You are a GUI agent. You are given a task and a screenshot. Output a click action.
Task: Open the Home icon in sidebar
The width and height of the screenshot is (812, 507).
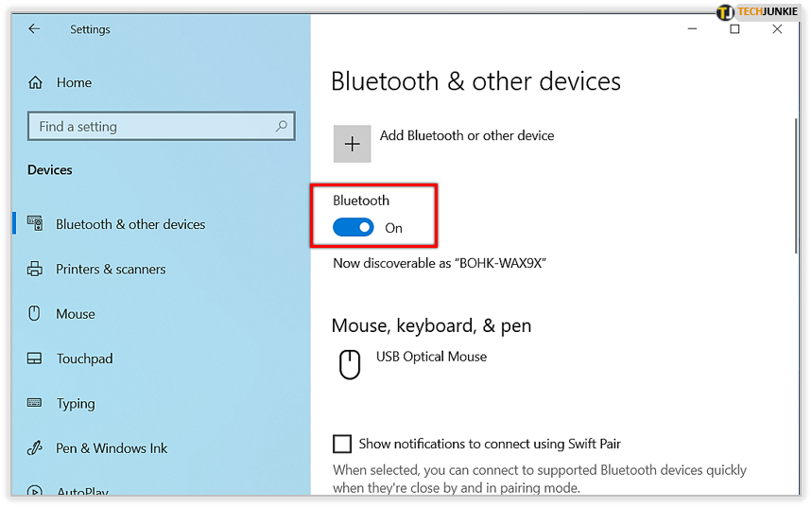(35, 82)
